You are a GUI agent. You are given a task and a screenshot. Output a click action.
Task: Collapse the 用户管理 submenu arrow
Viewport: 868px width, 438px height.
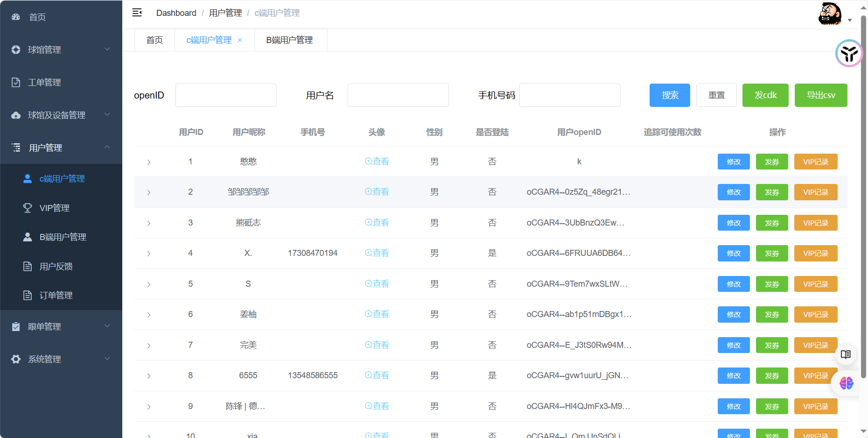click(x=107, y=147)
